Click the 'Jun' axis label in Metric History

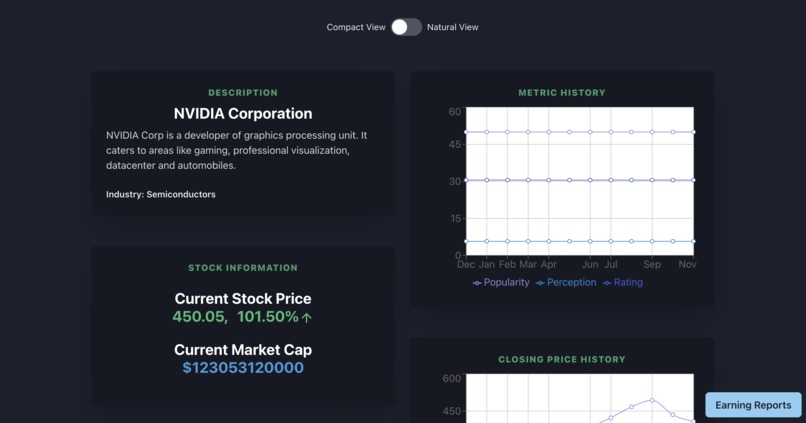590,264
